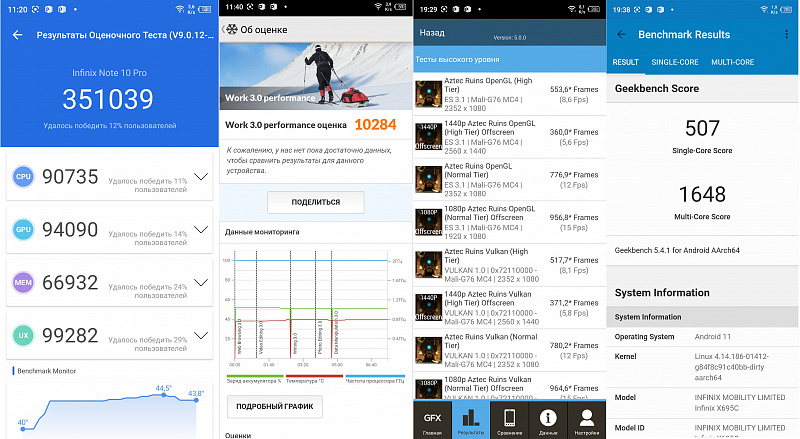Tap Wi-Fi icon in AnTuTu status bar

point(180,9)
